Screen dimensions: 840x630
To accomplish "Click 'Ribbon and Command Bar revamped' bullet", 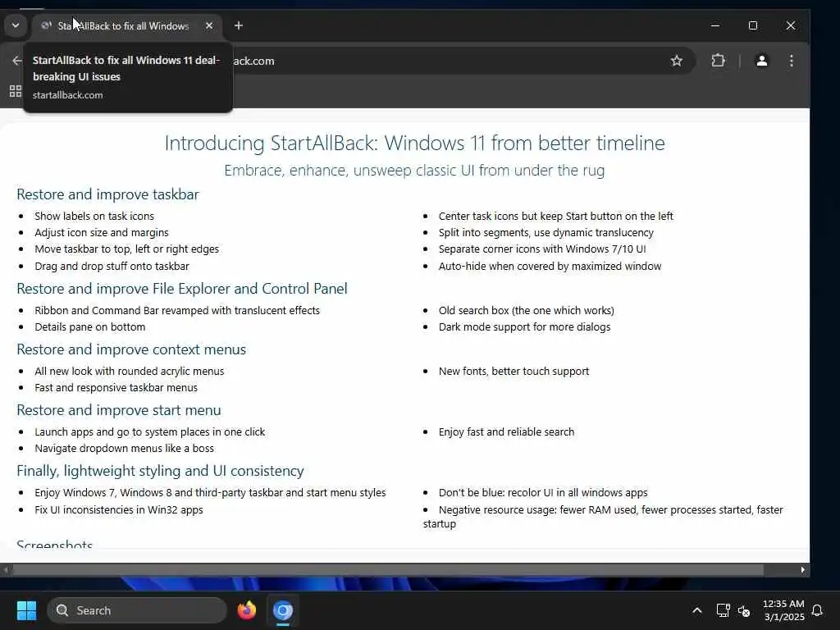I will point(177,310).
